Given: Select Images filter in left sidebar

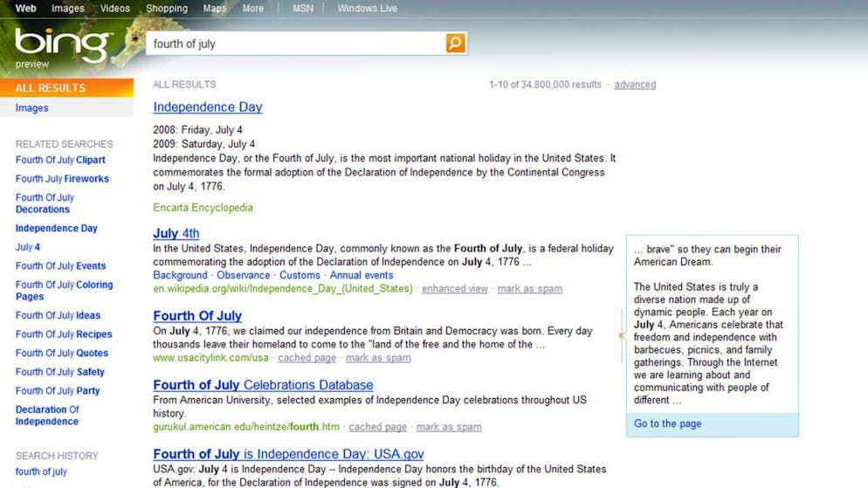Looking at the screenshot, I should (32, 108).
